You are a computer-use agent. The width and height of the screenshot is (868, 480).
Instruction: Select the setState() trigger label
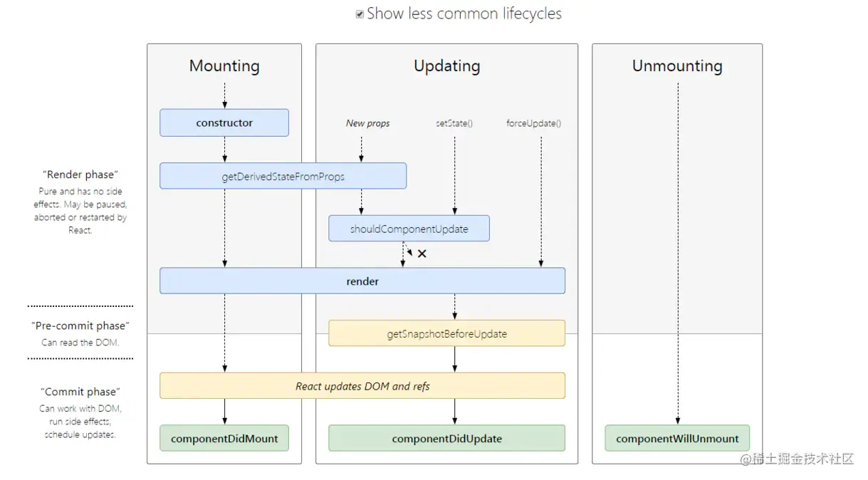[x=454, y=123]
